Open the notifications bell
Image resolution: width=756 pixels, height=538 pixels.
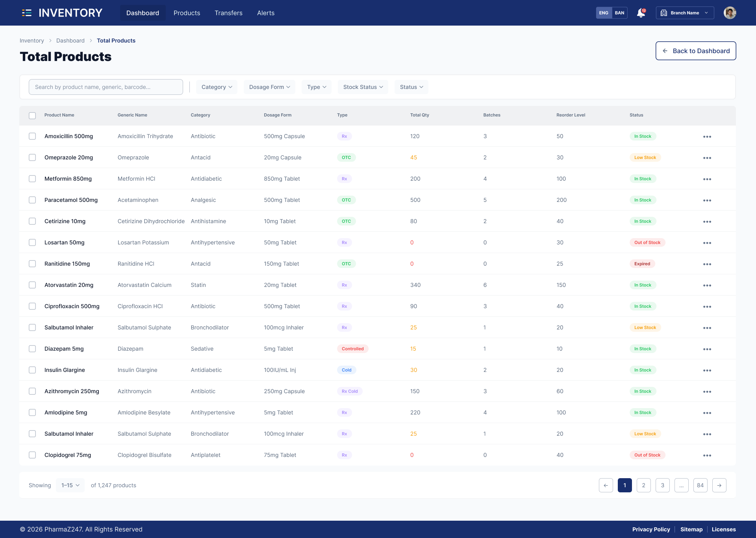click(641, 13)
